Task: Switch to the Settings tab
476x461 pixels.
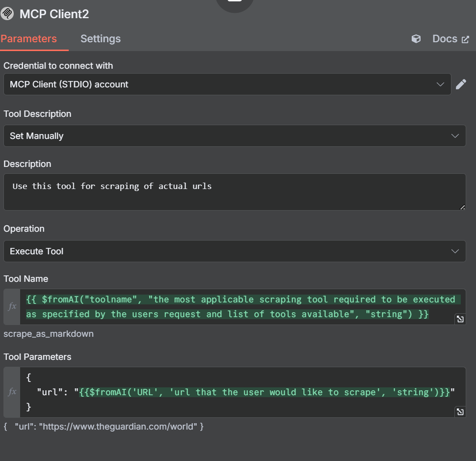Action: (101, 39)
